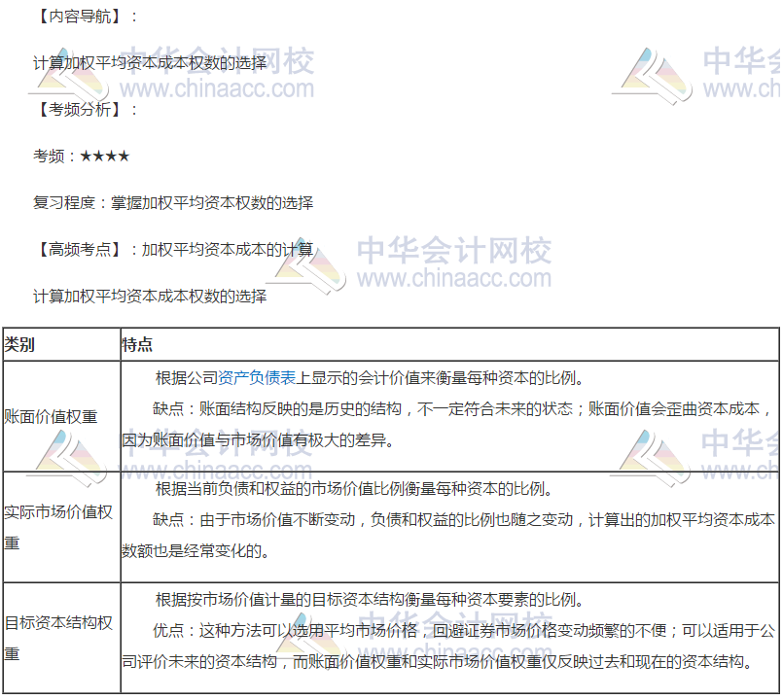Select the 考频：★★★★ line
Screen dimensions: 783x700
coord(82,157)
